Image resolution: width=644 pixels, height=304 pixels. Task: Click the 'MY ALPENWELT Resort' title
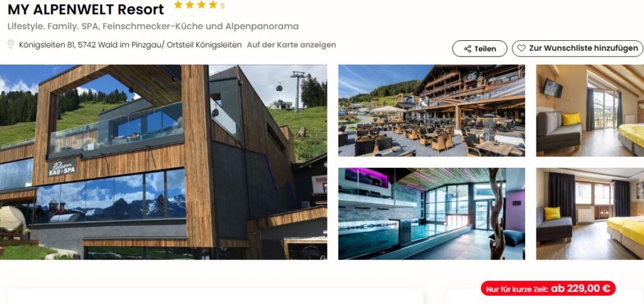(x=86, y=9)
